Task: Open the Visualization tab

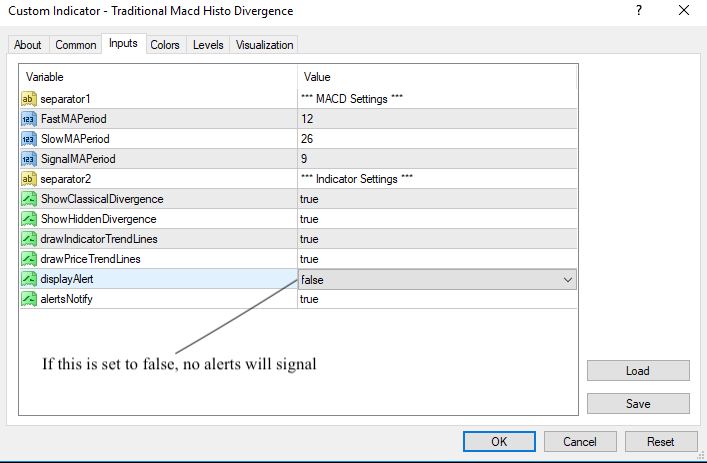Action: point(265,45)
